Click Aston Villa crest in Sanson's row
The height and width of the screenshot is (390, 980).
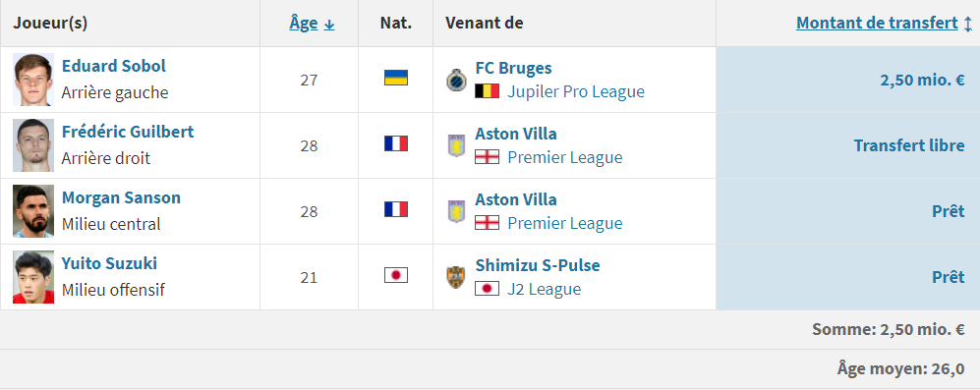click(x=456, y=211)
